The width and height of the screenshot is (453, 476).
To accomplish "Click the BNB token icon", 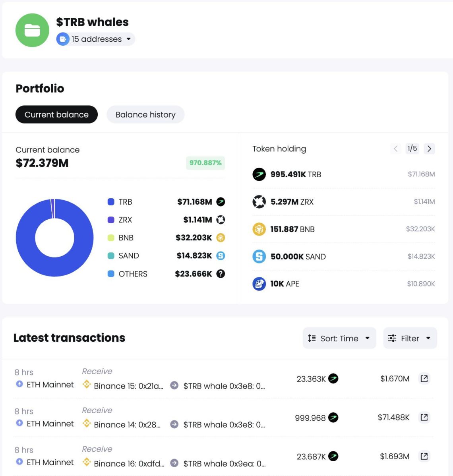I will (x=259, y=229).
